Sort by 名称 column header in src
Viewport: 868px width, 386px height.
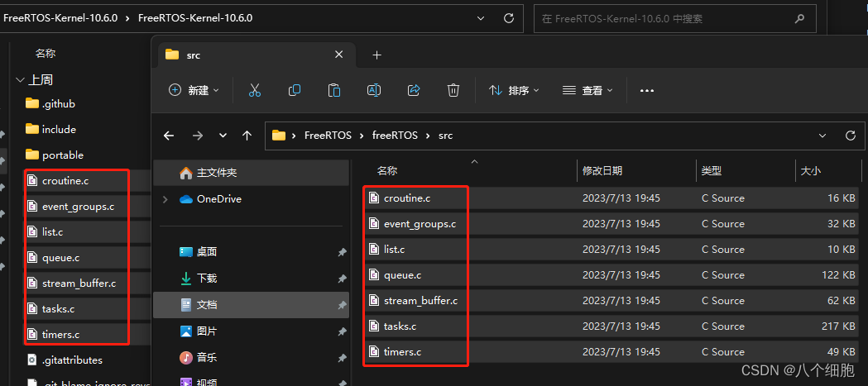(x=387, y=171)
